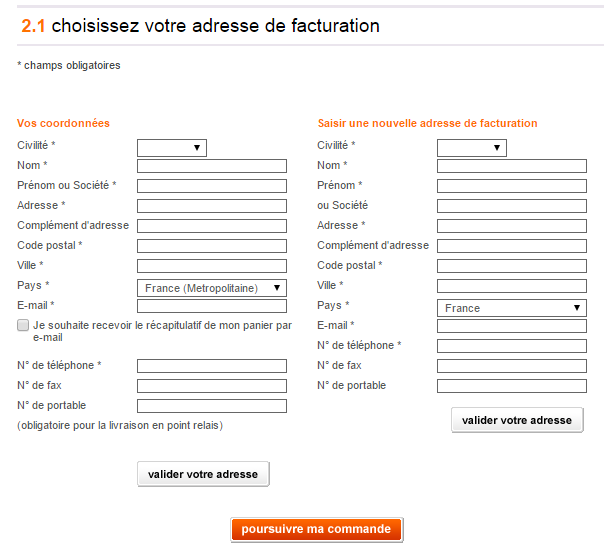Click the E-mail field under Vos coordonnées
Image resolution: width=604 pixels, height=554 pixels.
[212, 306]
